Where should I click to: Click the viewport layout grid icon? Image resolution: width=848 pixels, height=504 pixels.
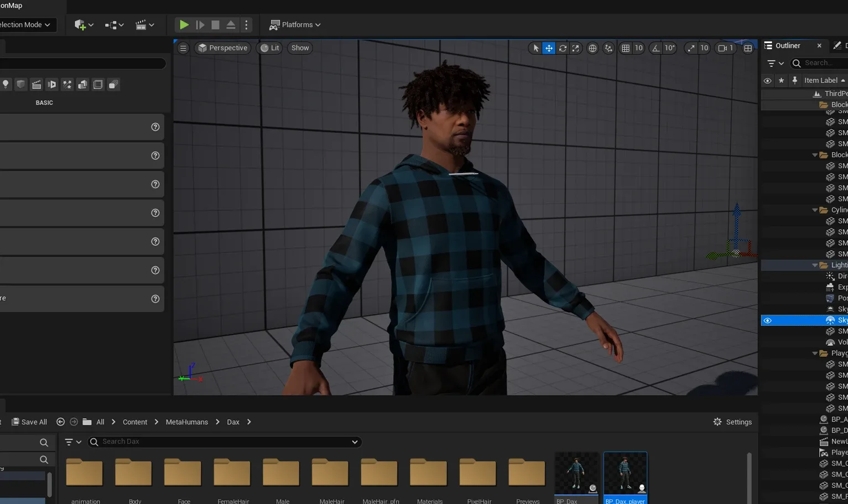tap(748, 48)
